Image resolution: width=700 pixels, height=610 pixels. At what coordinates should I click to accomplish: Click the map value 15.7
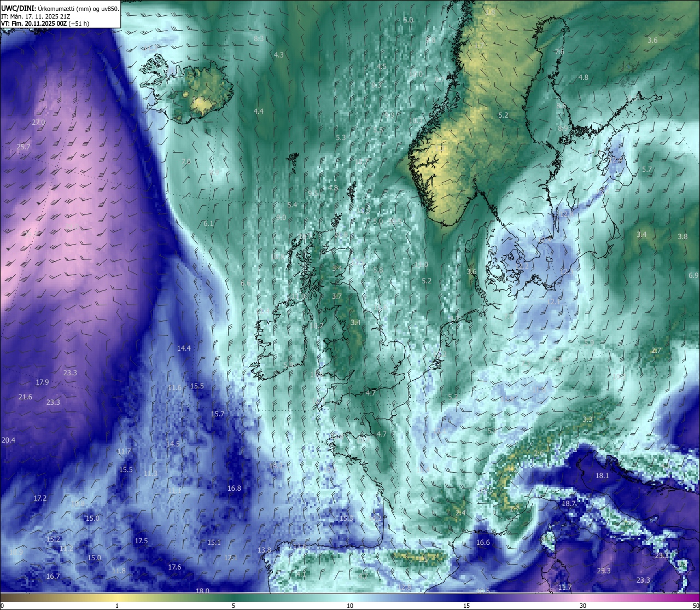tap(218, 414)
